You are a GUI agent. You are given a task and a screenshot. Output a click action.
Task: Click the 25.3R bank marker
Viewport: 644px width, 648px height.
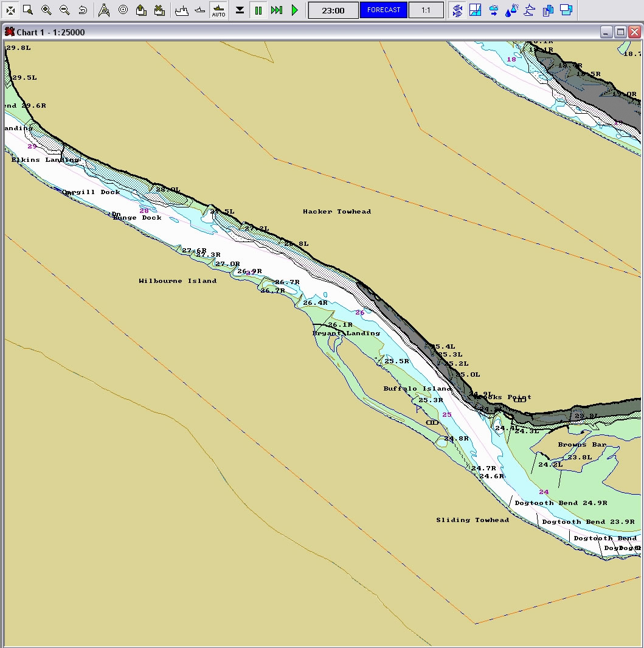click(431, 400)
